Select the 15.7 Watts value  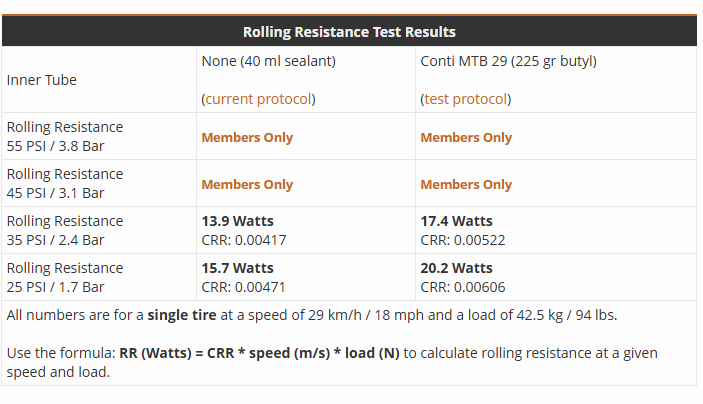(x=238, y=268)
